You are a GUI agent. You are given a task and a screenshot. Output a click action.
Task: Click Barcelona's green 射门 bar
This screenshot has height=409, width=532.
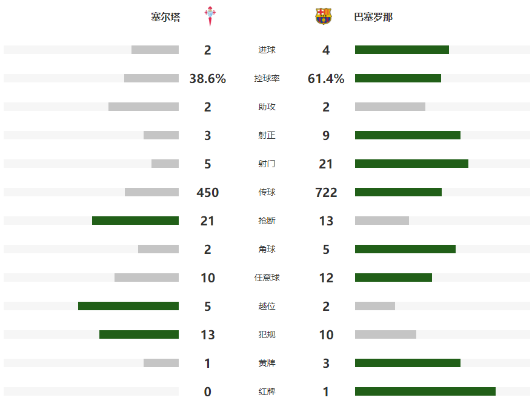click(x=411, y=164)
